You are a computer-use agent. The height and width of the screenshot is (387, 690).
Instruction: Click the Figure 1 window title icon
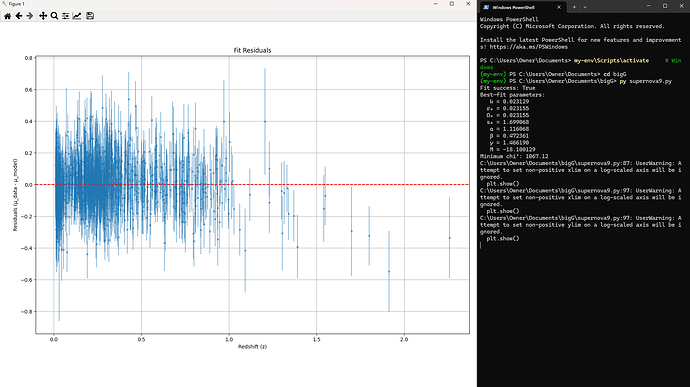(x=4, y=4)
